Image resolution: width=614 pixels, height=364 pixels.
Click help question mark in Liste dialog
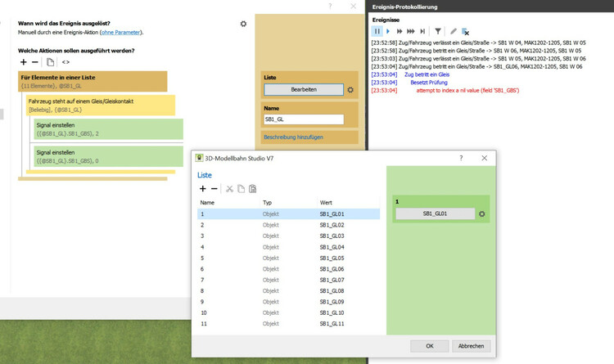(461, 158)
